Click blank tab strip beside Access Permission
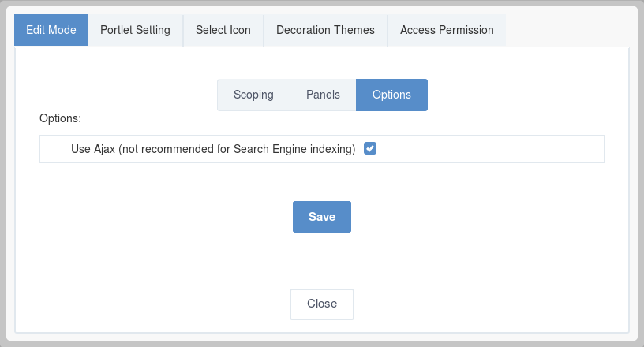This screenshot has width=644, height=347. point(567,30)
